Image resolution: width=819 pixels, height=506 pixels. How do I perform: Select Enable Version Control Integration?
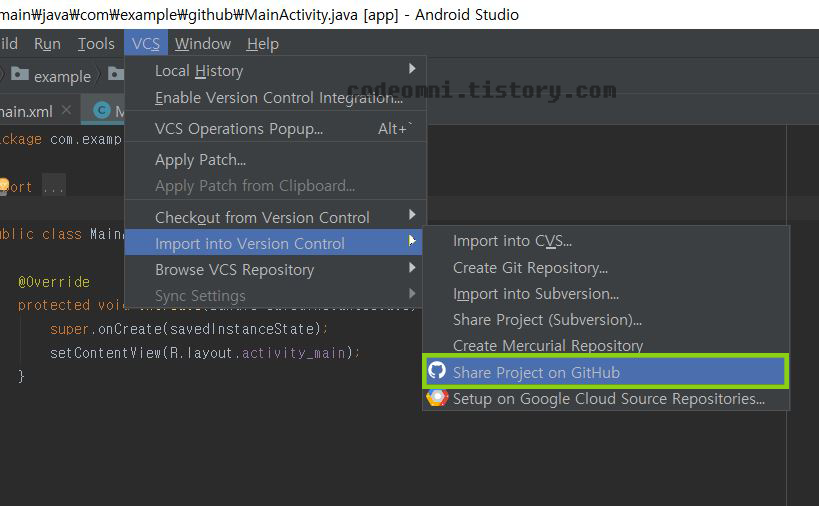coord(275,97)
